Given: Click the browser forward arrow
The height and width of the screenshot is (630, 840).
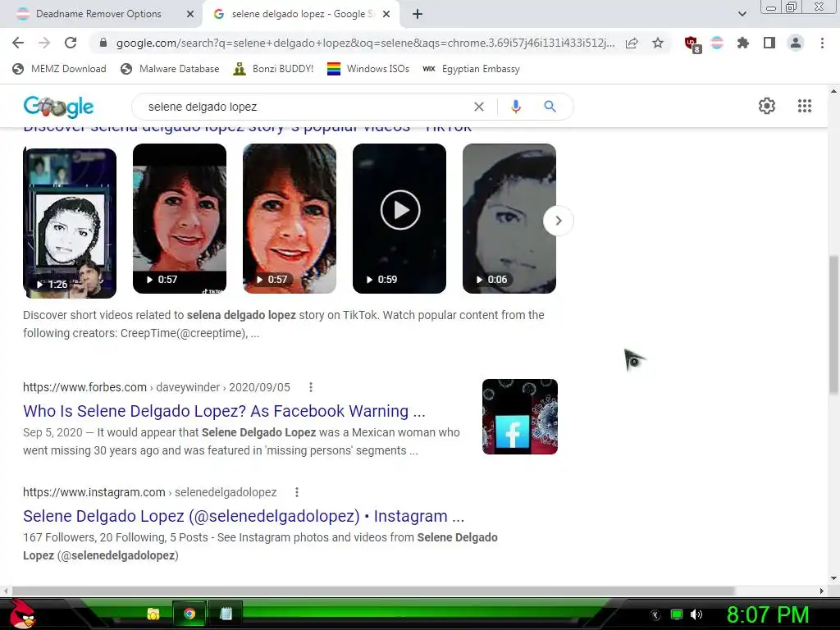Looking at the screenshot, I should (44, 43).
